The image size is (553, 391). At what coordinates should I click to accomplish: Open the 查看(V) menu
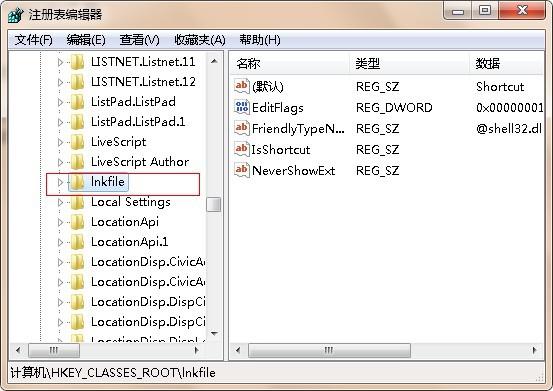click(139, 40)
